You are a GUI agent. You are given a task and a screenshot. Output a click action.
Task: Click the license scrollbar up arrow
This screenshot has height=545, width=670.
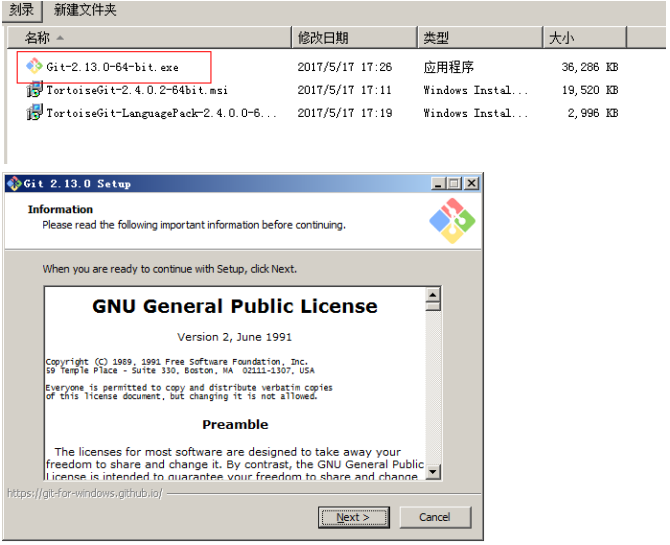[x=433, y=295]
